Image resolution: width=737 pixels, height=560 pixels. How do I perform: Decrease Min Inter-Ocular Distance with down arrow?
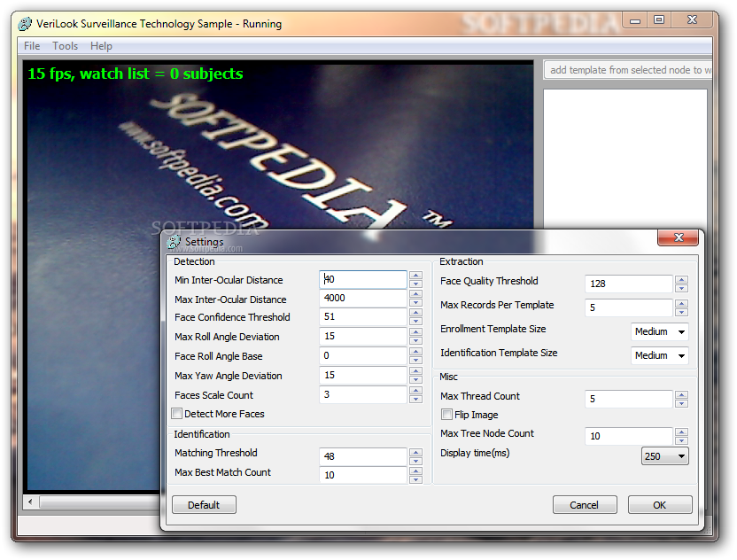click(x=415, y=284)
